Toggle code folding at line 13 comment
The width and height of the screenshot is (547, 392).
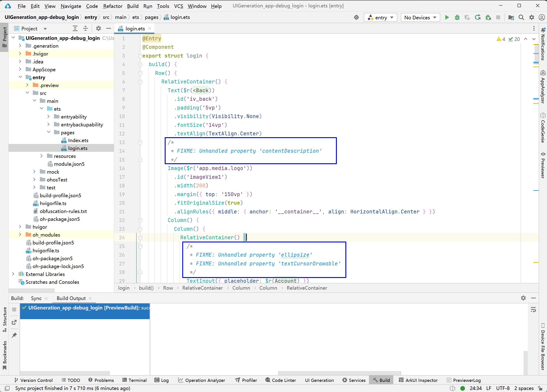click(140, 143)
